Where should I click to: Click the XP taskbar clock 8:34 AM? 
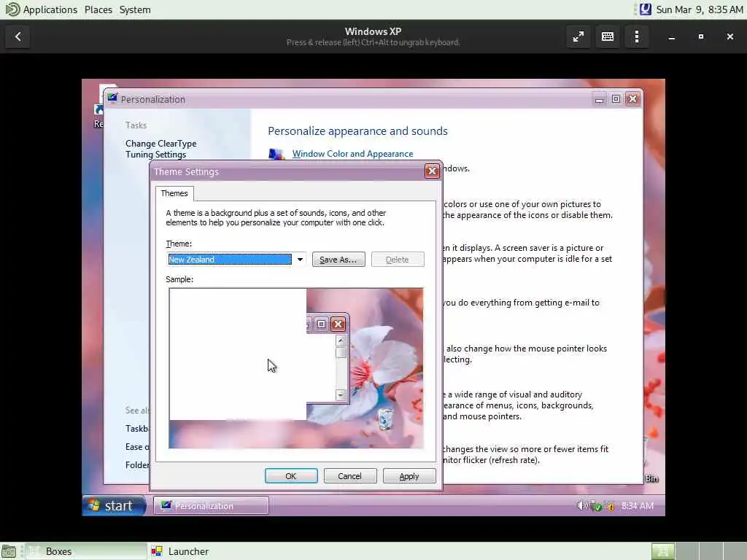(x=638, y=506)
